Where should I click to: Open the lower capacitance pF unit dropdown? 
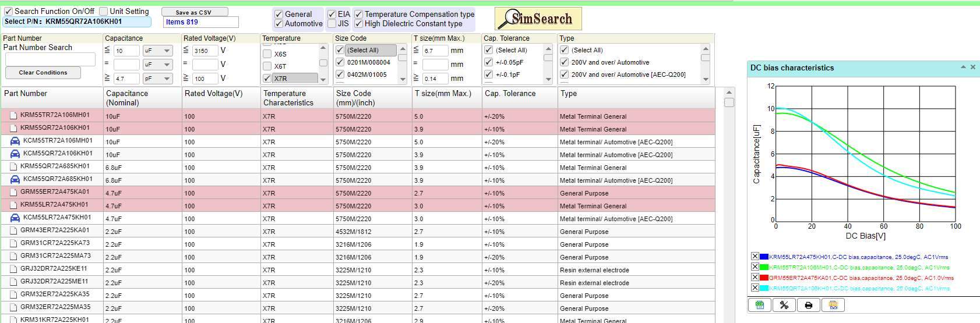point(157,79)
